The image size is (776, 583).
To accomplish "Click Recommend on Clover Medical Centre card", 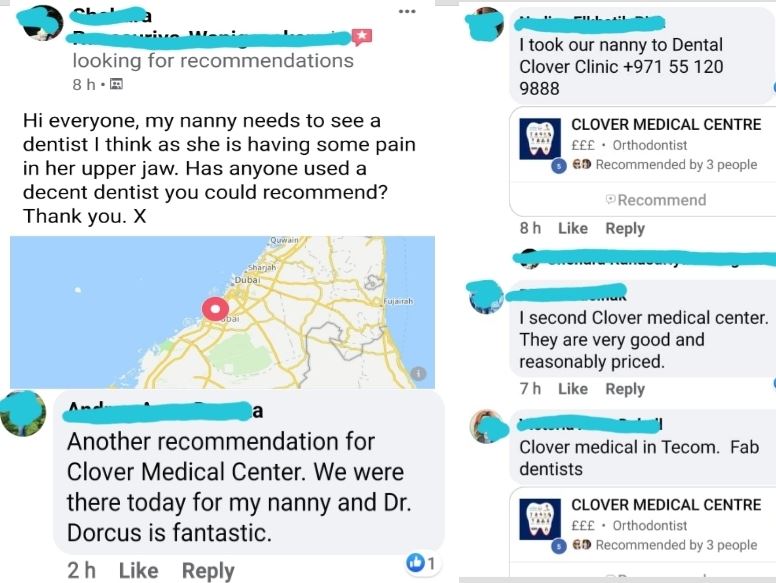I will [656, 200].
